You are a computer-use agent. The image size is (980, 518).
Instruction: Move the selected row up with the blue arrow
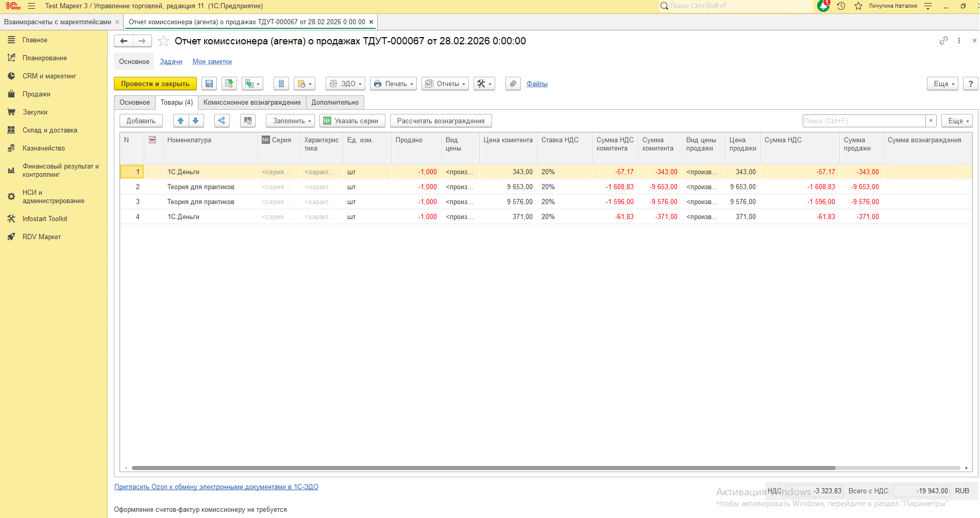click(x=180, y=121)
